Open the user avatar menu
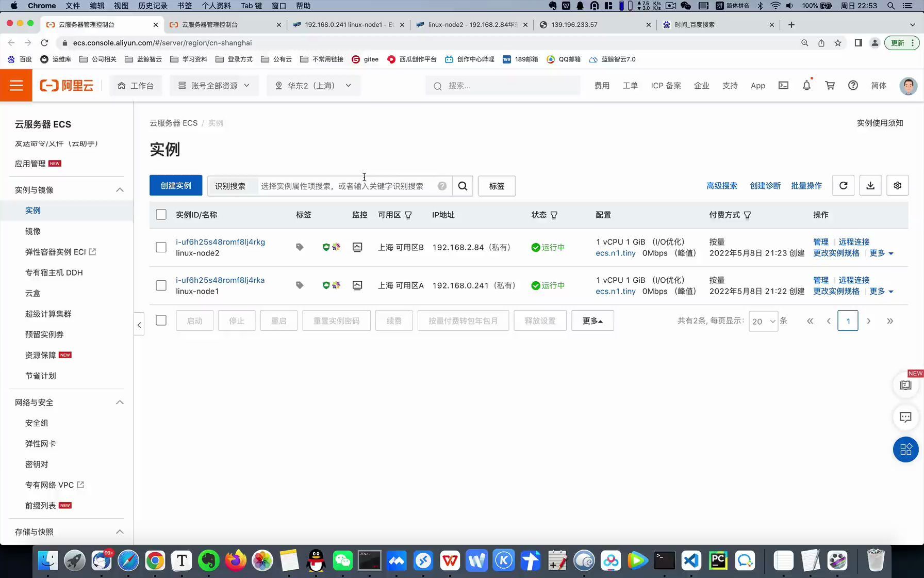This screenshot has width=924, height=578. point(908,86)
